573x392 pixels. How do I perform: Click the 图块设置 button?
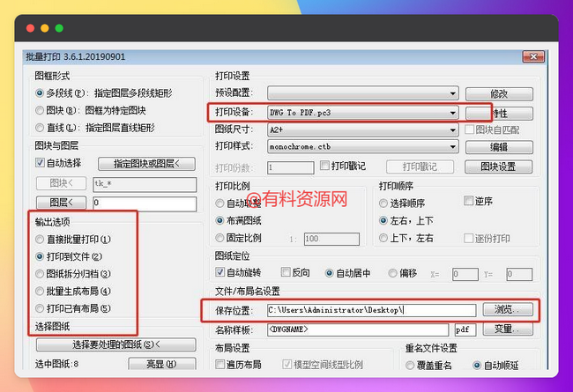(x=498, y=167)
